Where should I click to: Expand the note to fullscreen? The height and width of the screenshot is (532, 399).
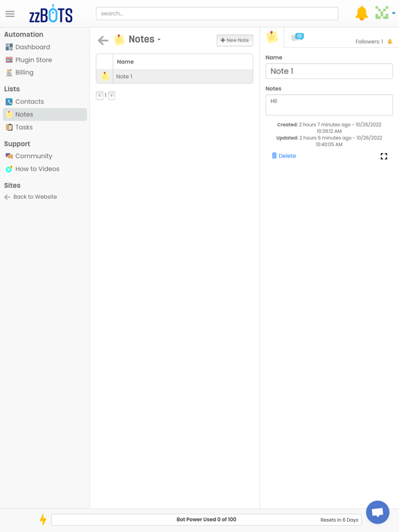point(384,156)
